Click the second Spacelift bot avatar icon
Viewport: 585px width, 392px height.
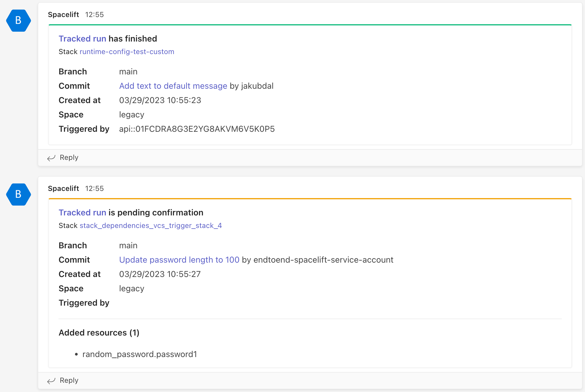tap(18, 194)
